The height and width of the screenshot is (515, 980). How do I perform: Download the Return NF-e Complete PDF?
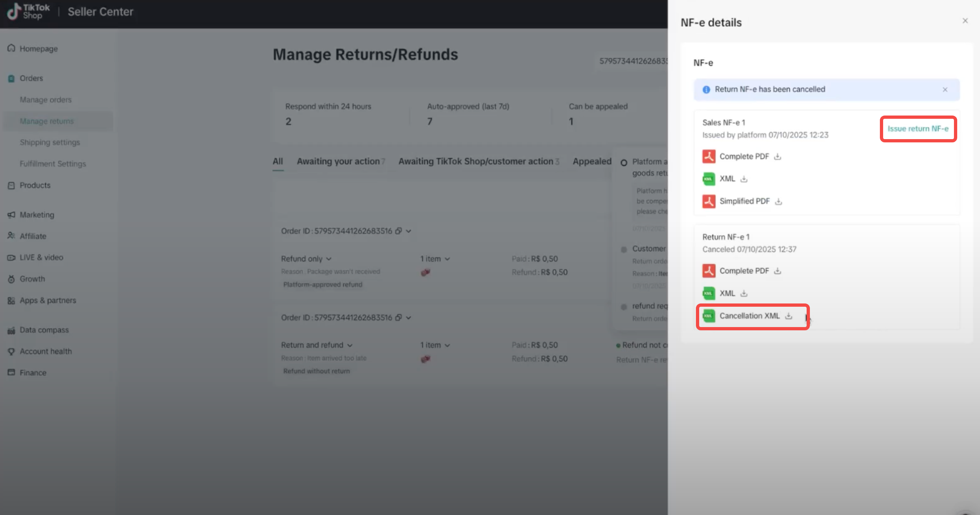(777, 271)
